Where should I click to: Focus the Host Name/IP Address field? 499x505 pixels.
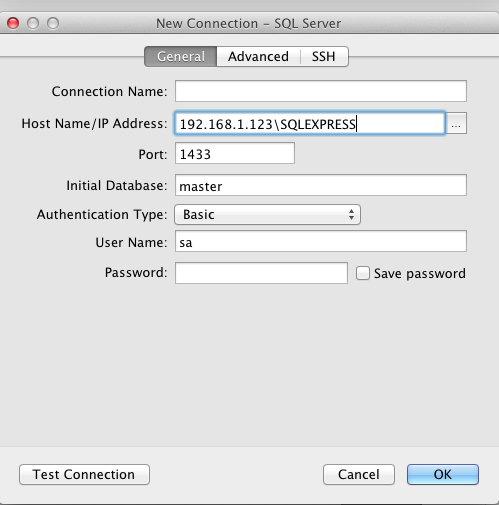(310, 124)
